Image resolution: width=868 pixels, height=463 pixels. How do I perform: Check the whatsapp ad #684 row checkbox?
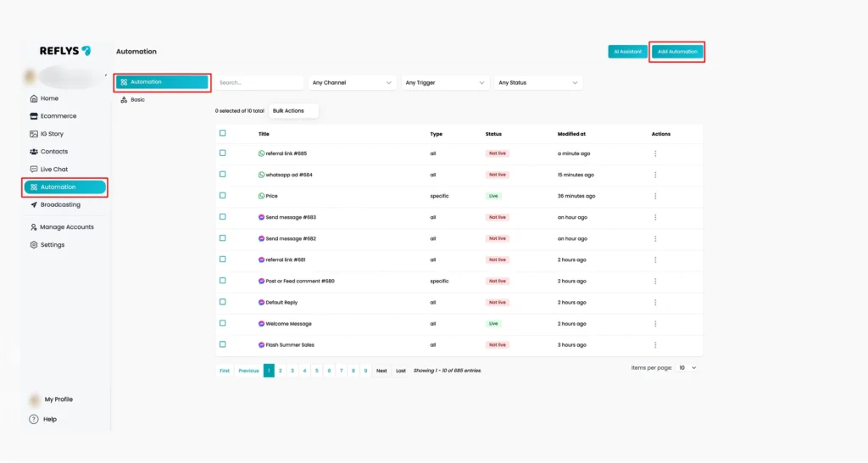coord(223,175)
